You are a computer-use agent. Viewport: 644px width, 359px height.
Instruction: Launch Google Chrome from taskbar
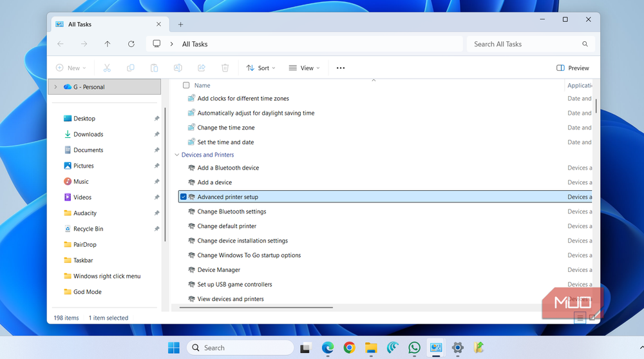(x=349, y=348)
